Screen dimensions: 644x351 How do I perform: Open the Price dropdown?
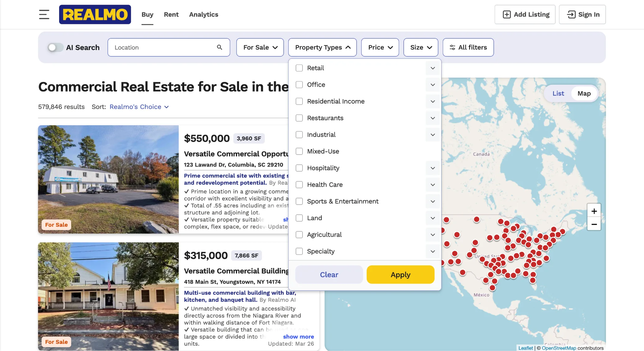pos(380,47)
